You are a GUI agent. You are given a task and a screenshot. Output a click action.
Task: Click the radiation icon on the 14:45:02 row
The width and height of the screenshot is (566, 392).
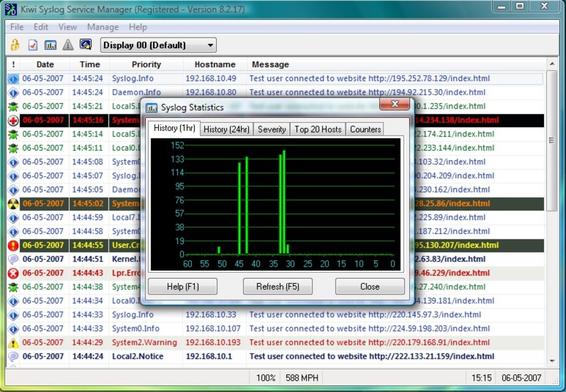tap(13, 204)
